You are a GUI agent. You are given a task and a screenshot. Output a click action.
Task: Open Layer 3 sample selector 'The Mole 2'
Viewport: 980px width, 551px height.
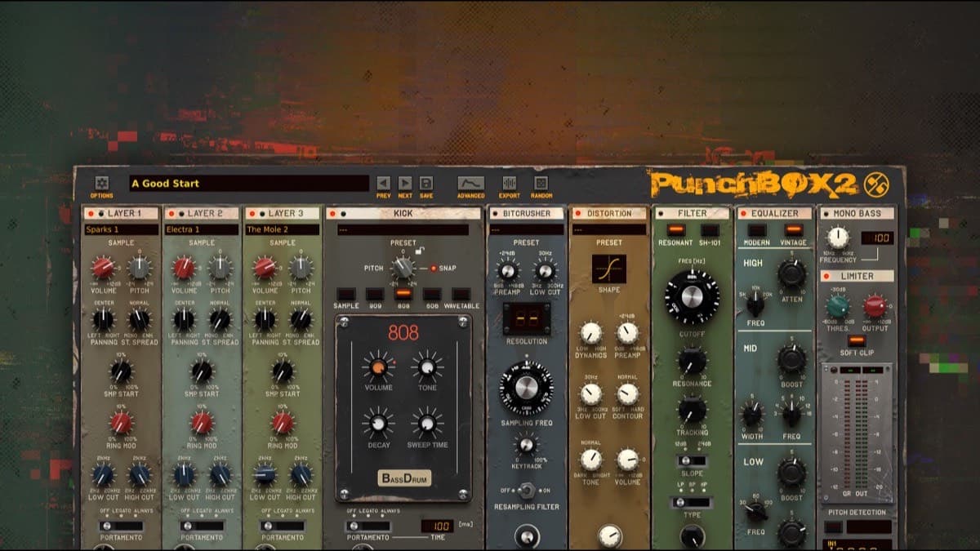tap(283, 230)
